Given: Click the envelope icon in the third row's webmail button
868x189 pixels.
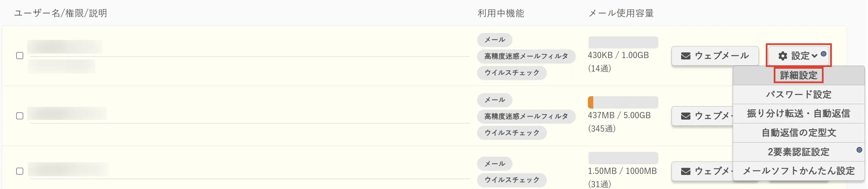Looking at the screenshot, I should coord(686,171).
